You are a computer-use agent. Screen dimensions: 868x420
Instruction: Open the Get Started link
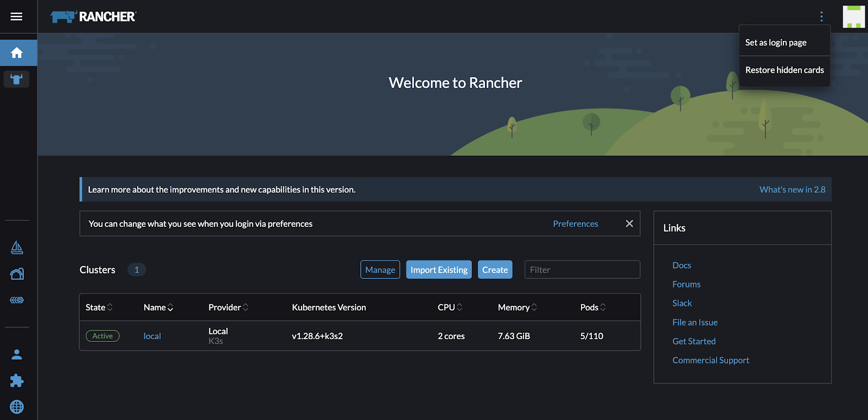(x=694, y=341)
